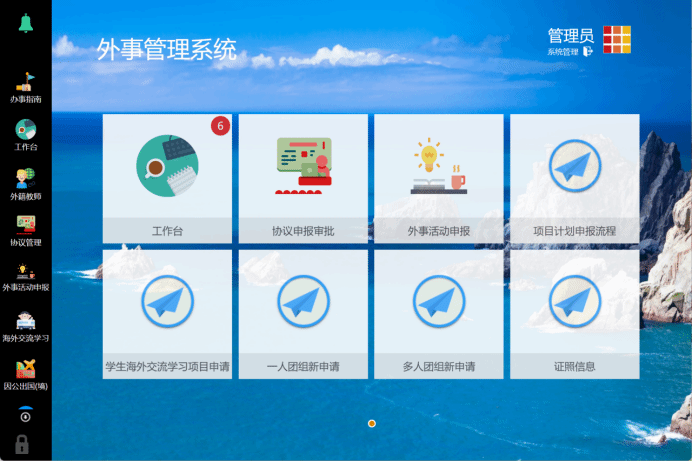Screen dimensions: 692x461
Task: Open the notification bell in sidebar
Action: point(25,22)
